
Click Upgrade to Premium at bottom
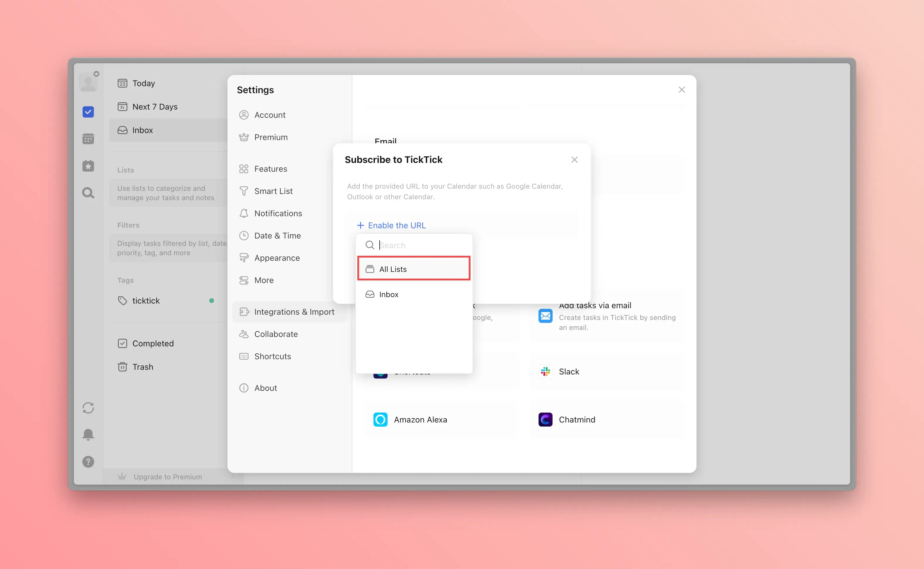(168, 477)
